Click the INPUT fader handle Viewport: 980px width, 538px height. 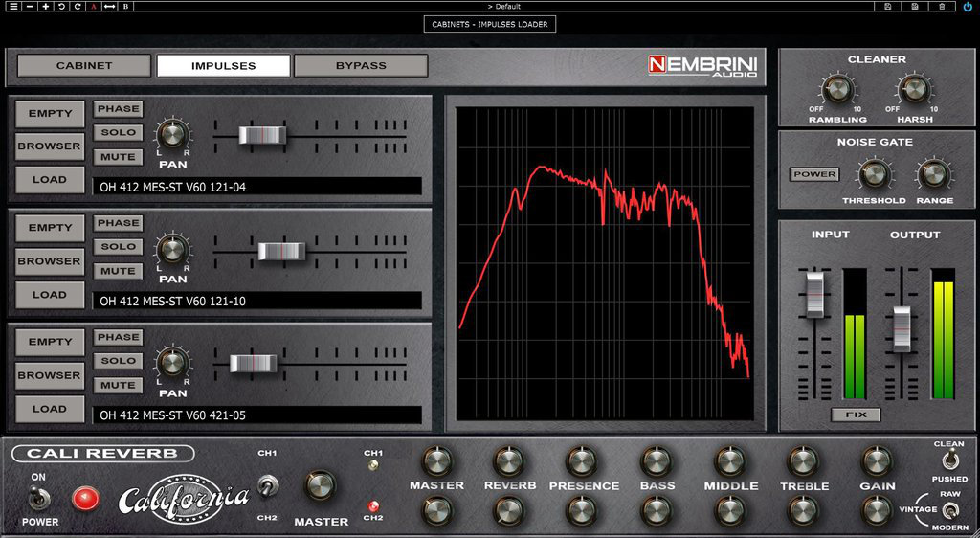(x=814, y=294)
